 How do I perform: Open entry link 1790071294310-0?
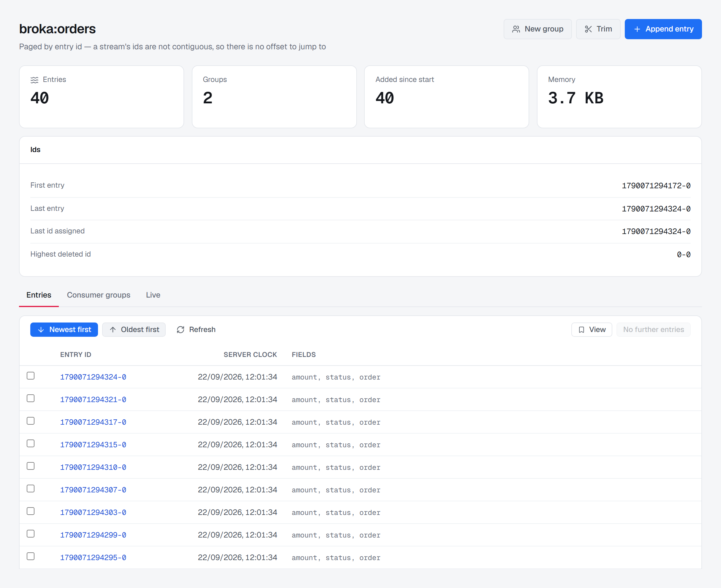pos(93,467)
